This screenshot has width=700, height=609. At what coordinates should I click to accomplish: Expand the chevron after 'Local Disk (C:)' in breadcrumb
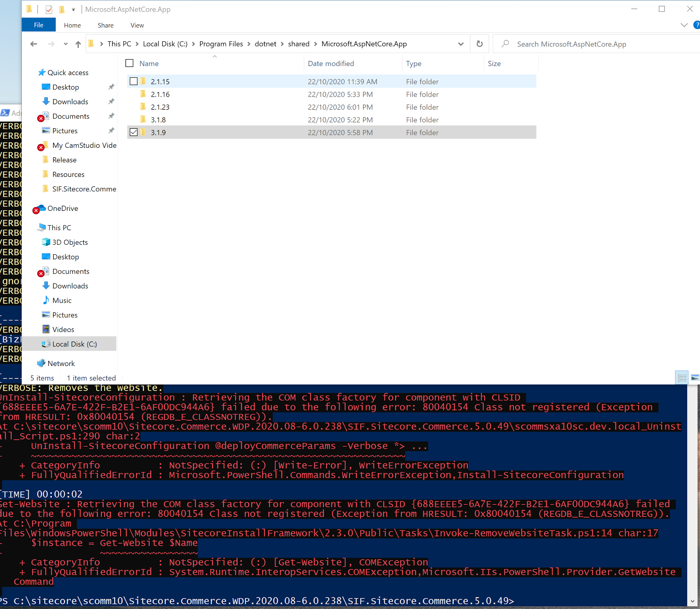193,44
